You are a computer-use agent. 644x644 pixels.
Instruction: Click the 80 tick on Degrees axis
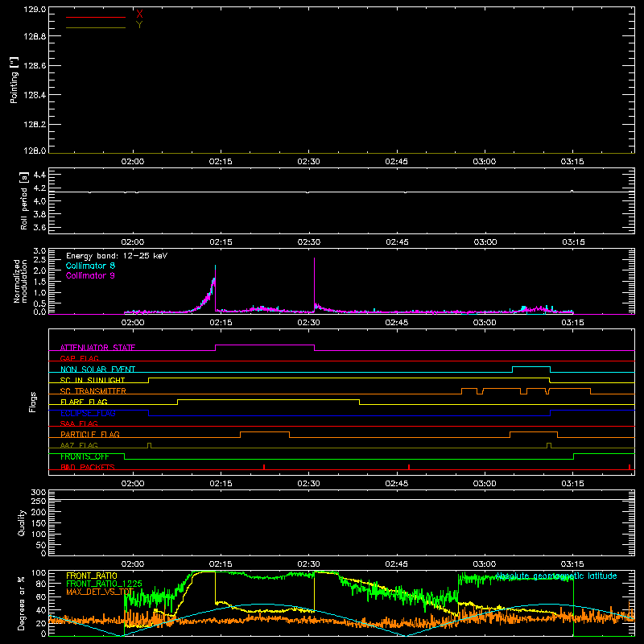[x=41, y=584]
